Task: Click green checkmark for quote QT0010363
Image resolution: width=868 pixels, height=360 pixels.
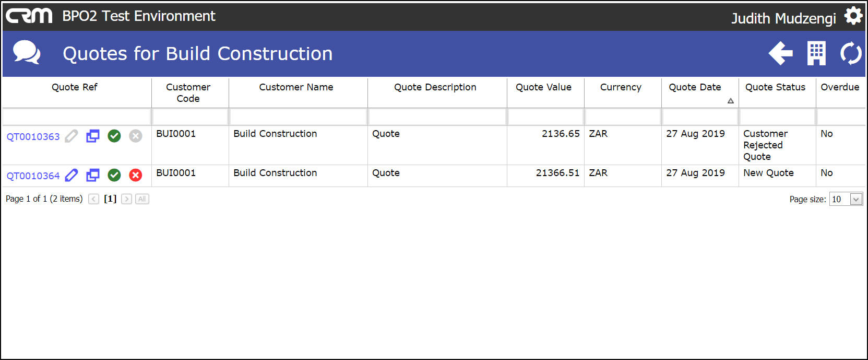Action: pos(114,136)
